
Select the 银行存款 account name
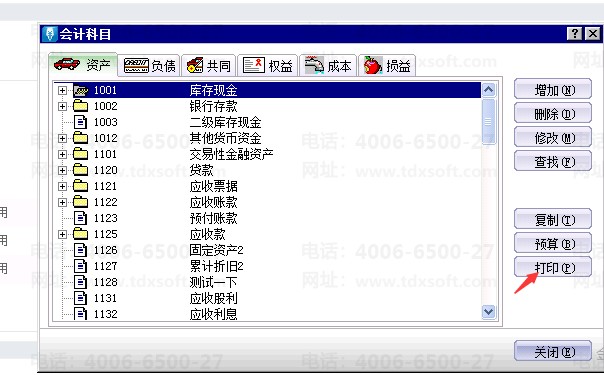(x=213, y=106)
